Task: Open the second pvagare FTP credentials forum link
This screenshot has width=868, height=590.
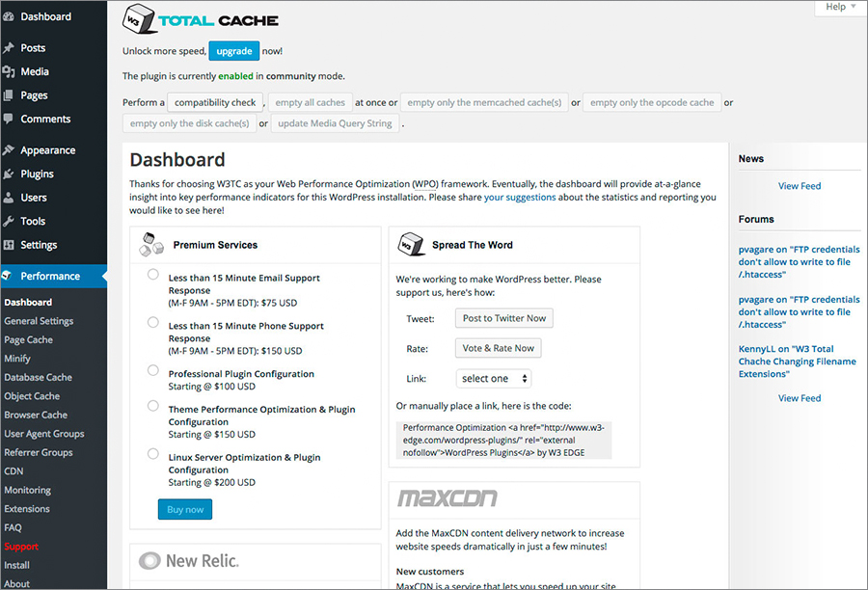Action: click(x=799, y=312)
